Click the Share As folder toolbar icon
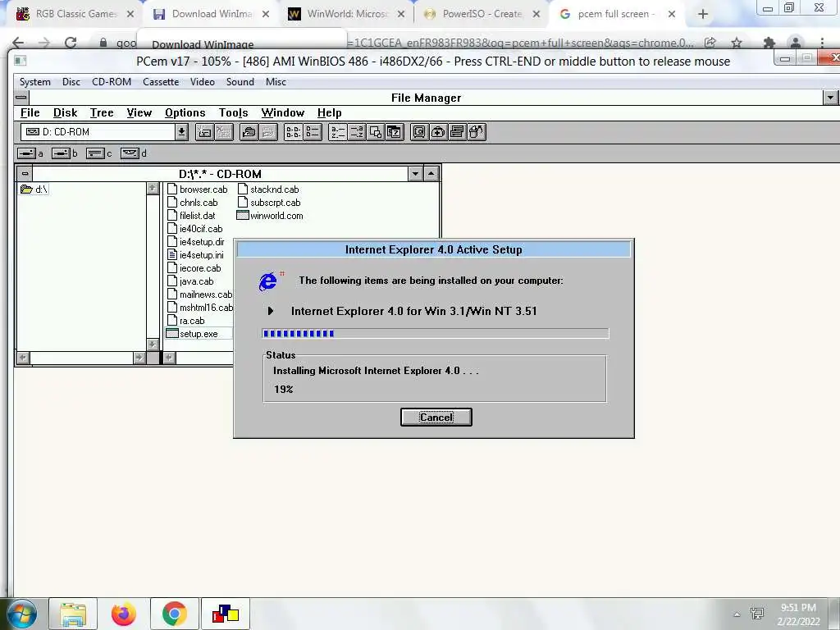The image size is (840, 630). 249,132
